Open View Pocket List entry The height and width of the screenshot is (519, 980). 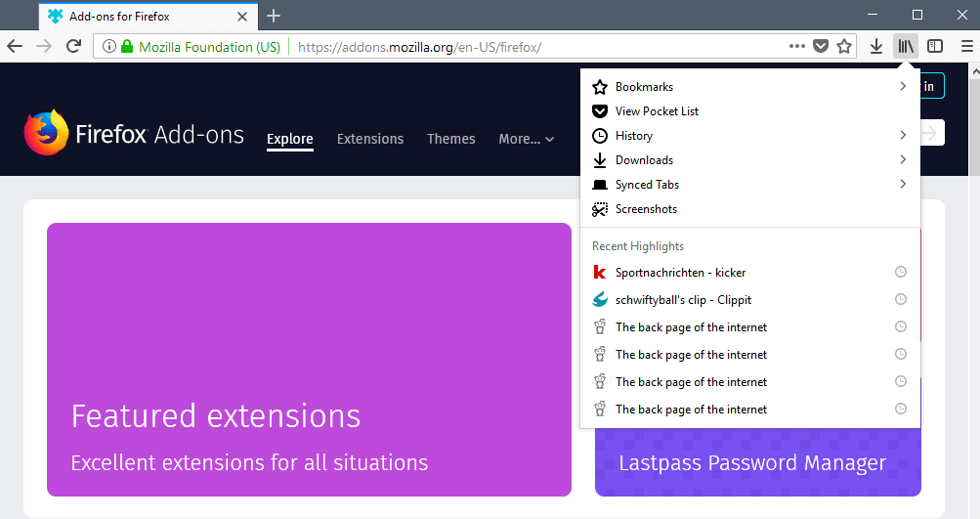point(750,111)
